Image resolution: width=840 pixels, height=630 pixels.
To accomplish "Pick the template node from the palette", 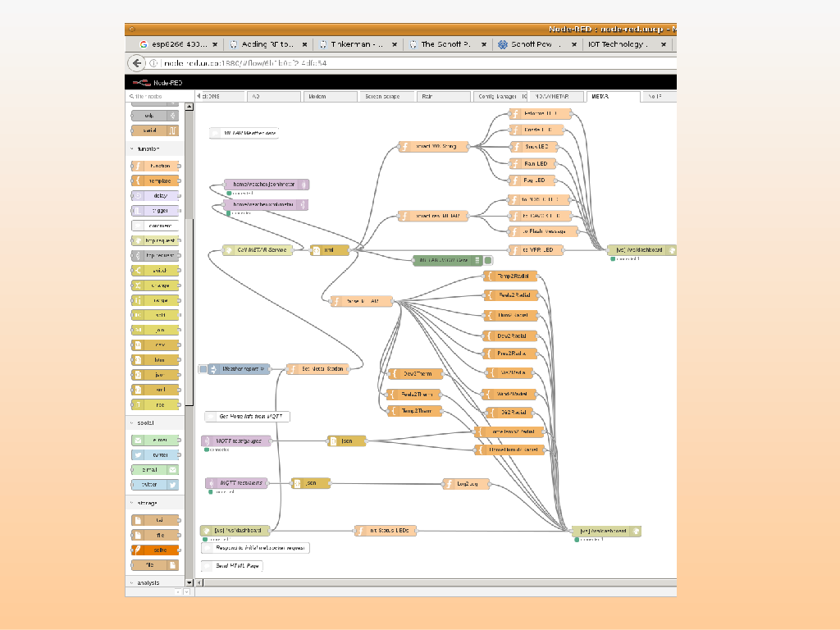I will [154, 180].
